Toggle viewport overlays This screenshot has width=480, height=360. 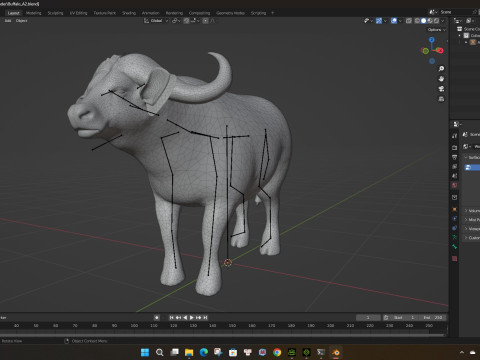coord(394,21)
